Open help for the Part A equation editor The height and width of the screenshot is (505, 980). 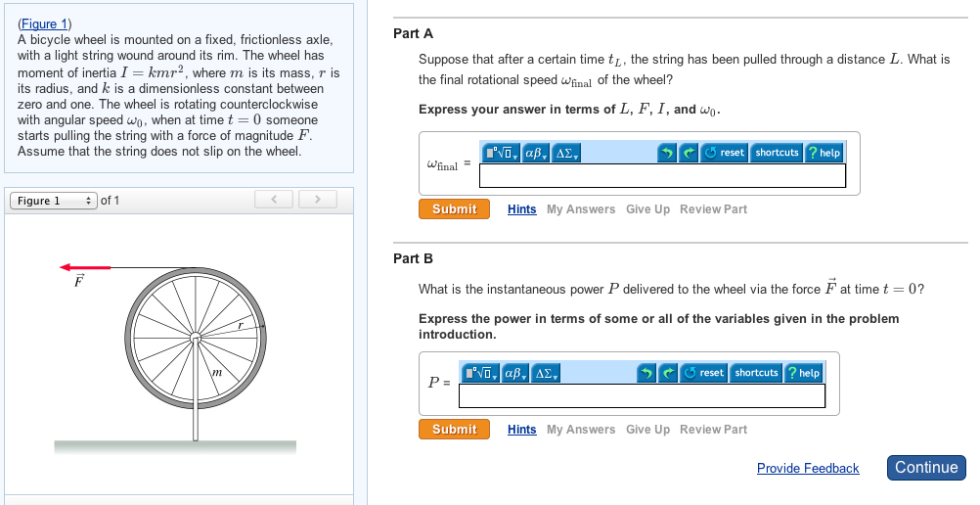(x=824, y=153)
